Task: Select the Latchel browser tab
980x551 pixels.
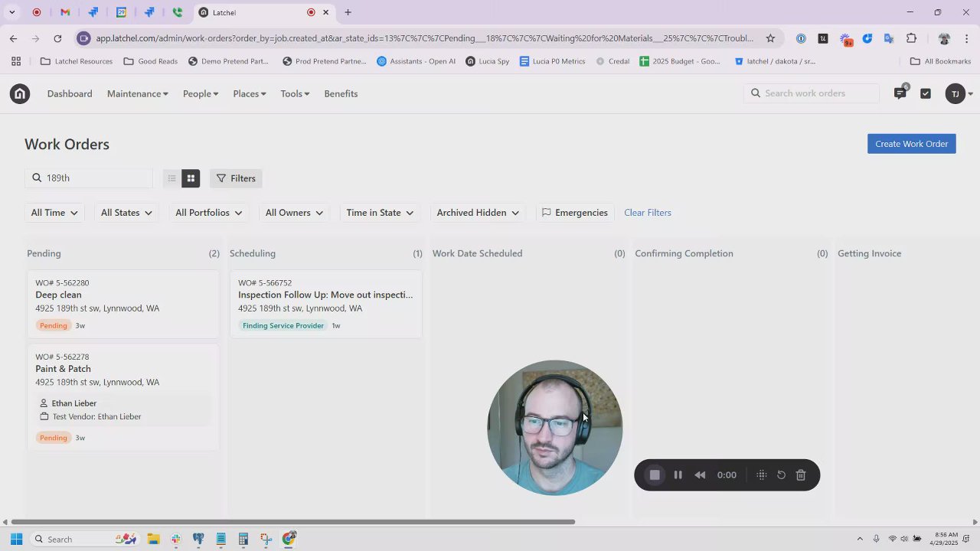Action: 264,12
